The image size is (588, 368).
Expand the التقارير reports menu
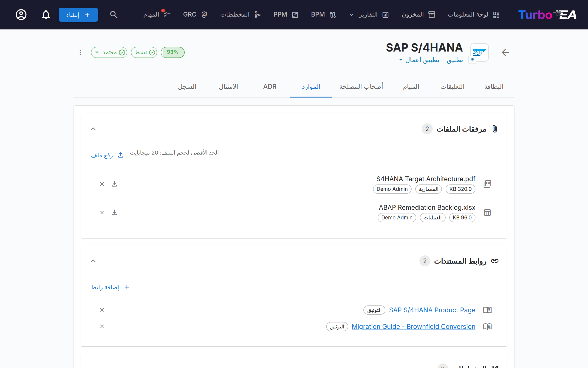pyautogui.click(x=369, y=14)
